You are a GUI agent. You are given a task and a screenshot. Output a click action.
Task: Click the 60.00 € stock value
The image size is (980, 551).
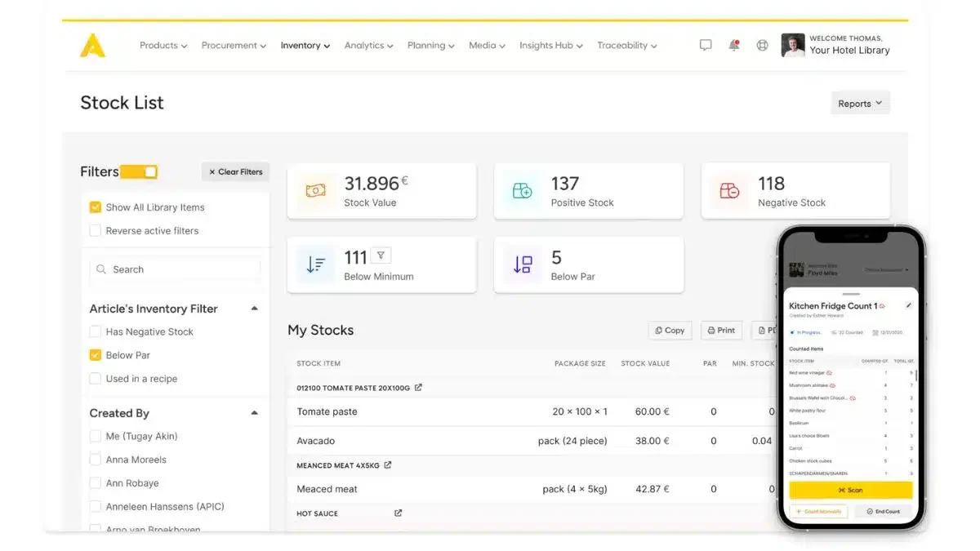tap(652, 412)
